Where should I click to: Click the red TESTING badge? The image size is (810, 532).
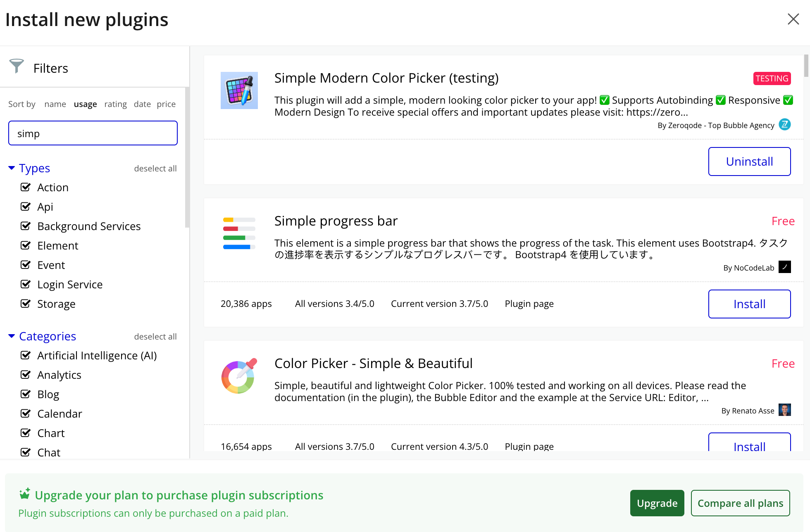tap(772, 78)
